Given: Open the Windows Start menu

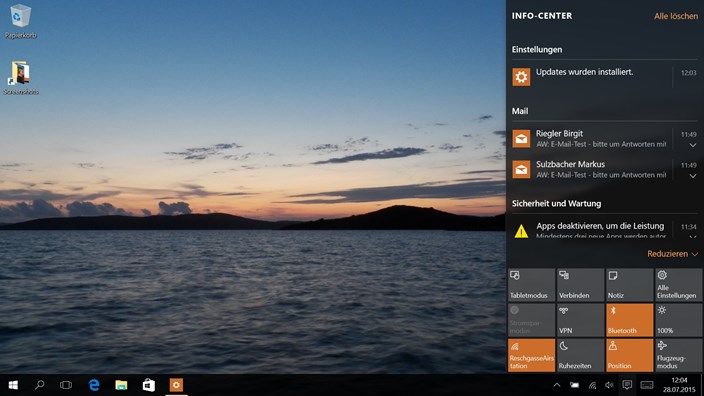Looking at the screenshot, I should click(13, 385).
